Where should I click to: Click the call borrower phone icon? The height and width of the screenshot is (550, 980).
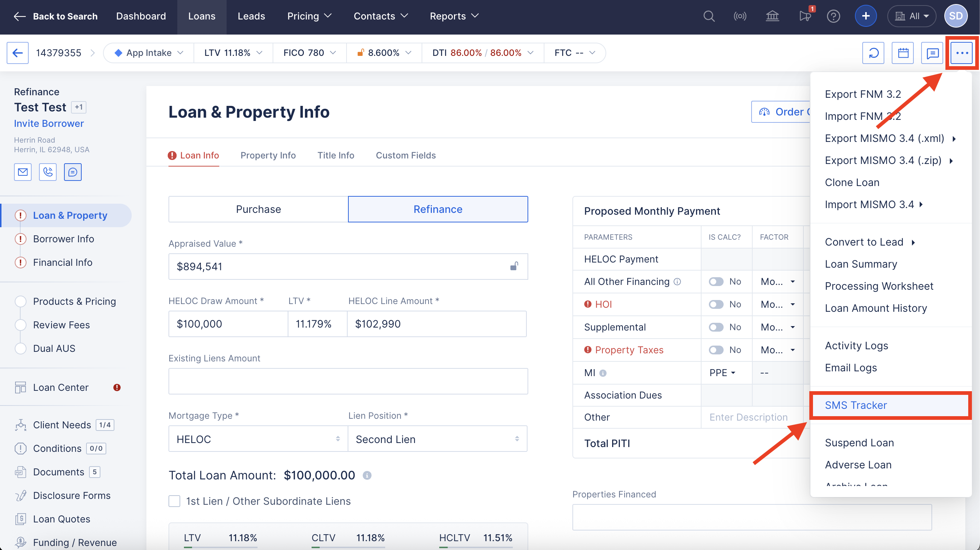pyautogui.click(x=48, y=172)
